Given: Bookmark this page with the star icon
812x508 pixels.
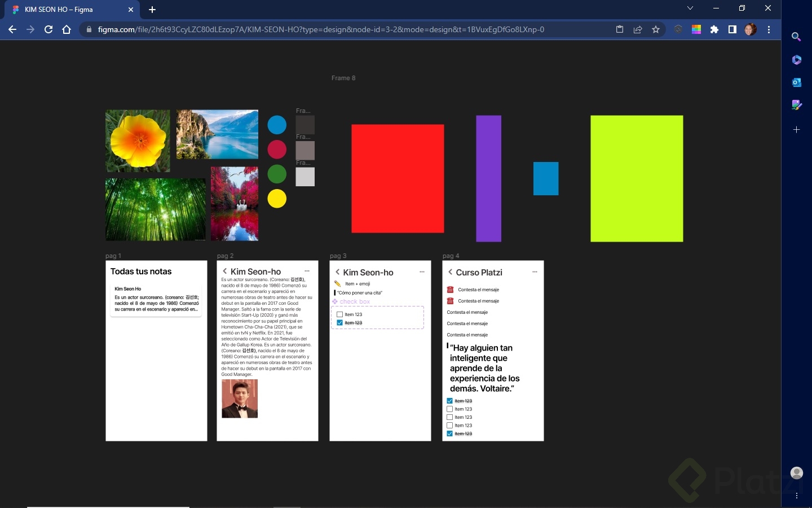Looking at the screenshot, I should tap(656, 29).
